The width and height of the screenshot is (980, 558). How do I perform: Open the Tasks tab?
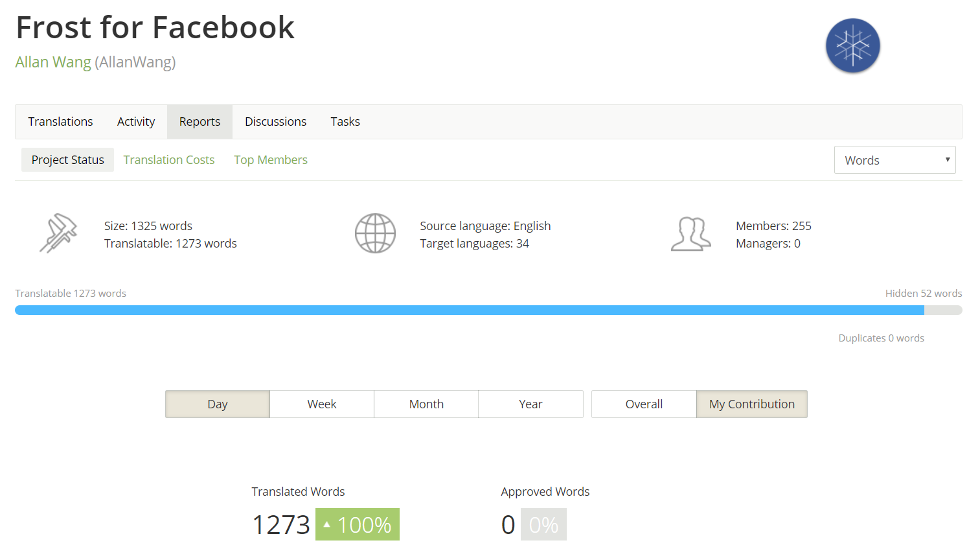[x=345, y=122]
